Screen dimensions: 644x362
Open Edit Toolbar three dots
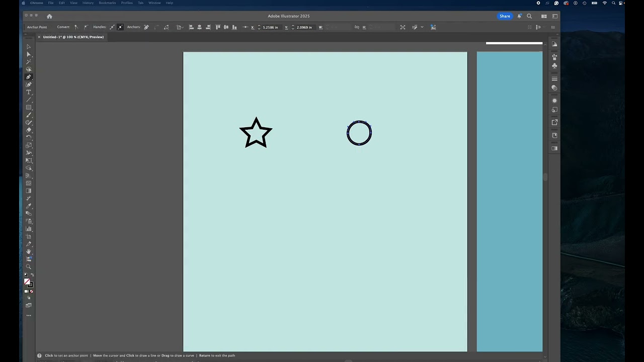pos(29,316)
